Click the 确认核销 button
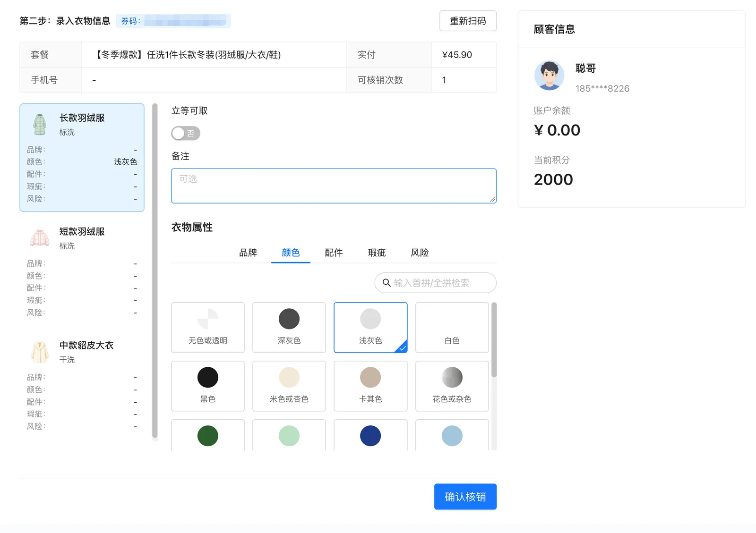Screen dimensions: 756x533 tap(465, 497)
